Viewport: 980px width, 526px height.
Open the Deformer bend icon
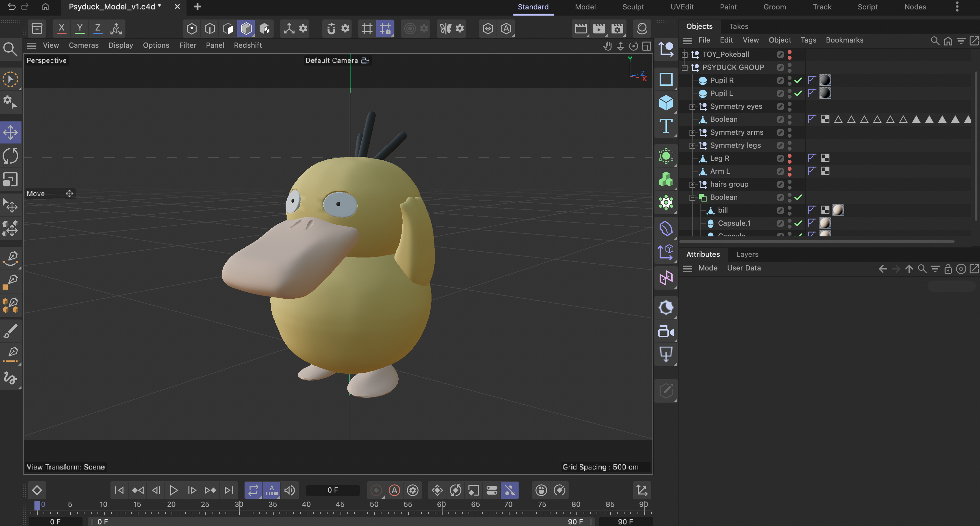(666, 229)
